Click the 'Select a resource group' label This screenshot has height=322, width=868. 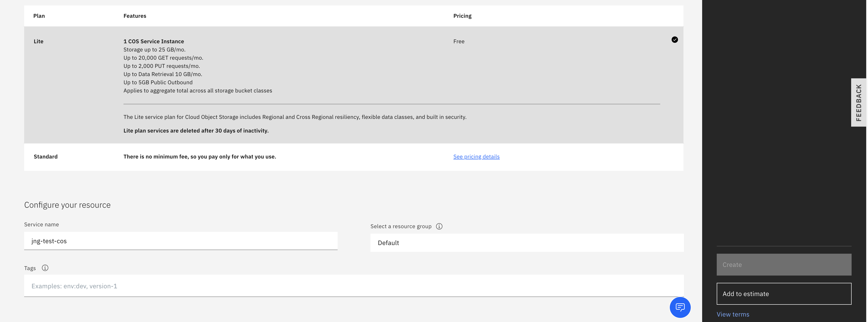pyautogui.click(x=401, y=226)
